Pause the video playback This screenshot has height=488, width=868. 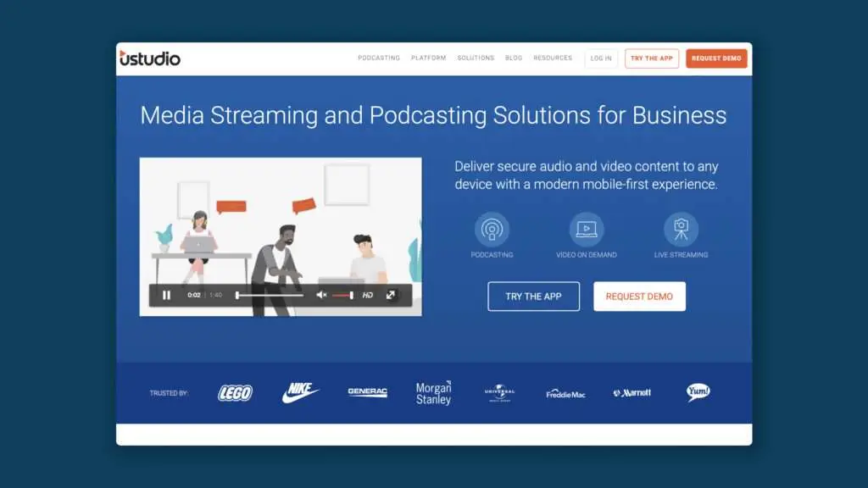pyautogui.click(x=166, y=295)
